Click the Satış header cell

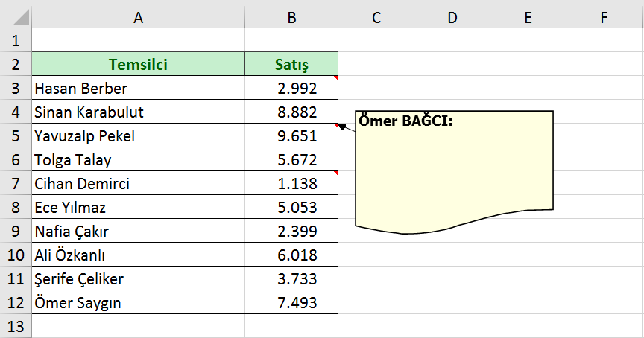(x=291, y=65)
